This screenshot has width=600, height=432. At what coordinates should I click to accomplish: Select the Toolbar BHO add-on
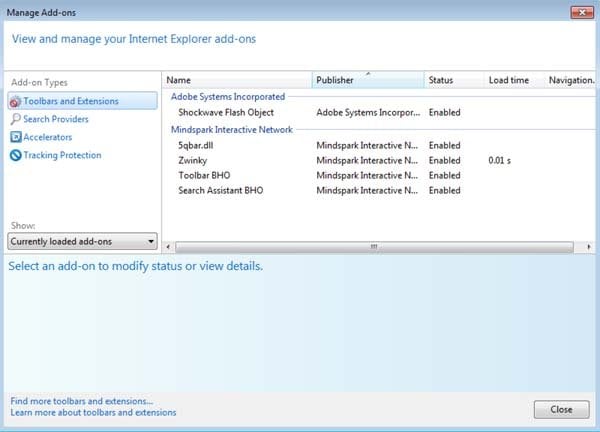[x=379, y=175]
